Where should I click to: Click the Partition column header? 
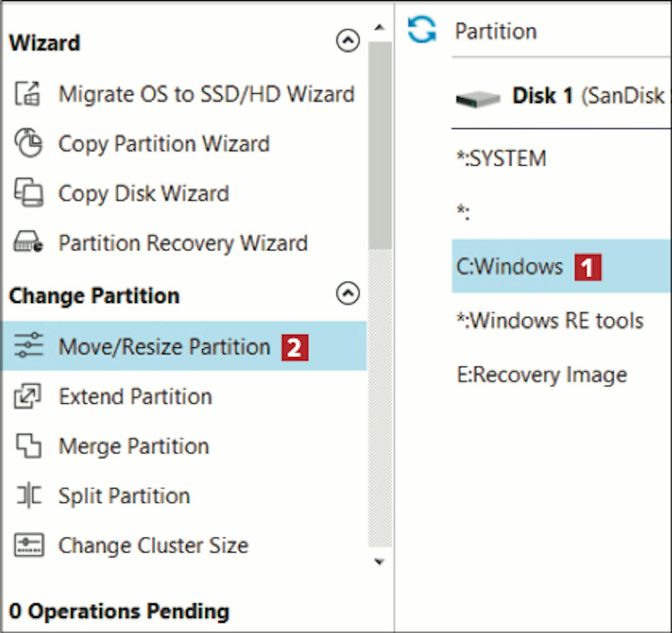[495, 31]
